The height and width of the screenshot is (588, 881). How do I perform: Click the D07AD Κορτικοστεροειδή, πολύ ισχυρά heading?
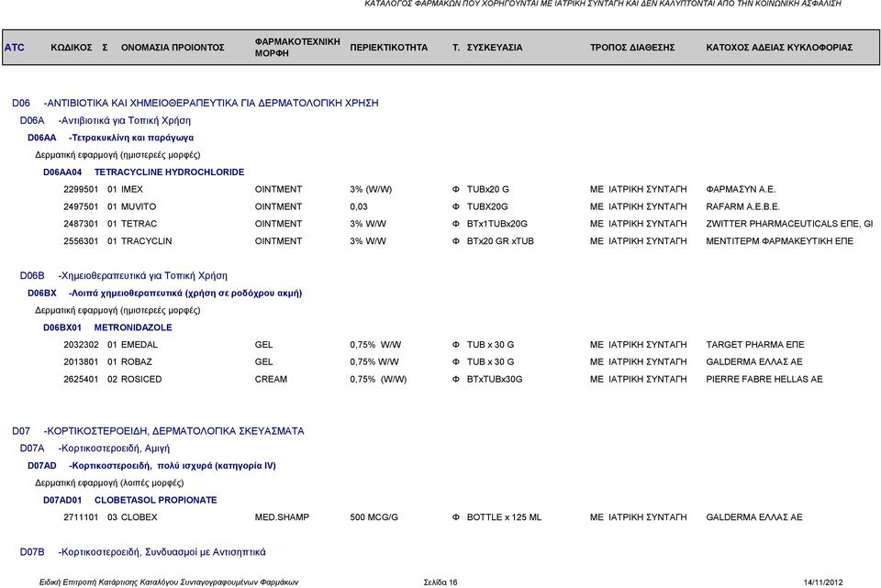pyautogui.click(x=151, y=466)
